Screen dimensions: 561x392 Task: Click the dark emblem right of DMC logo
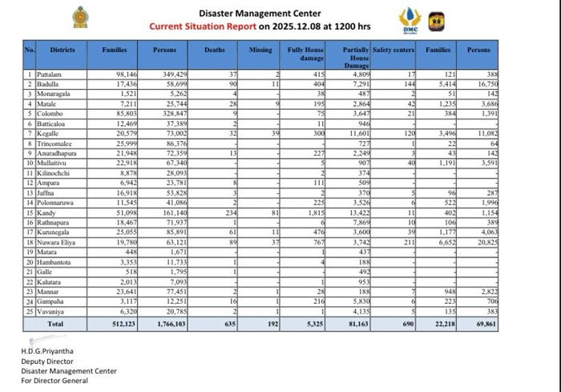[436, 21]
